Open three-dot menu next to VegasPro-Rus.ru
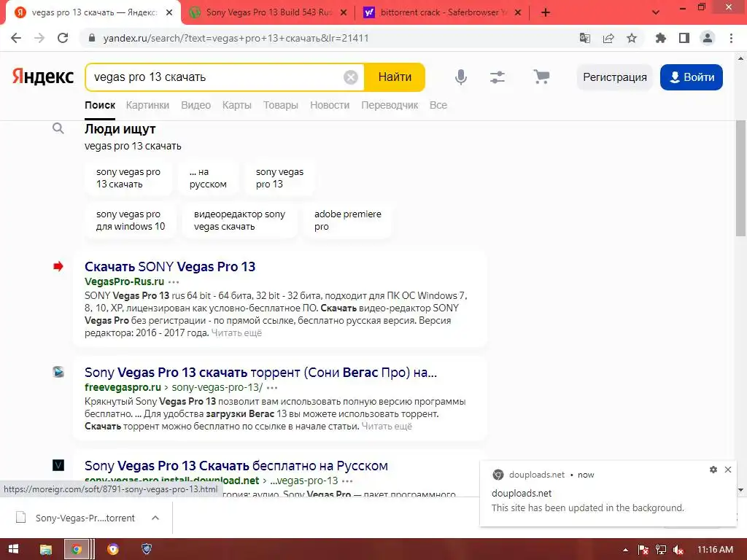The image size is (747, 560). click(174, 282)
